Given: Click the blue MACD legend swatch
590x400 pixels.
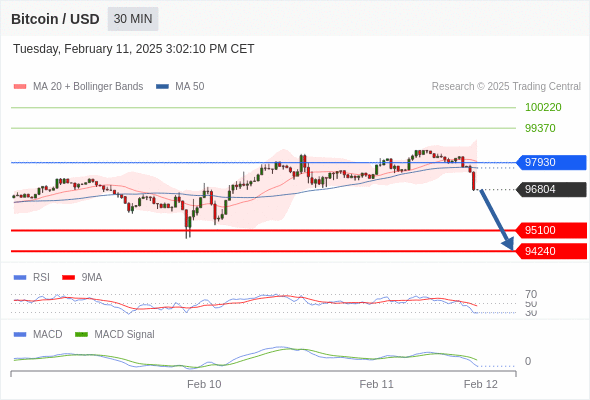Looking at the screenshot, I should pos(20,335).
